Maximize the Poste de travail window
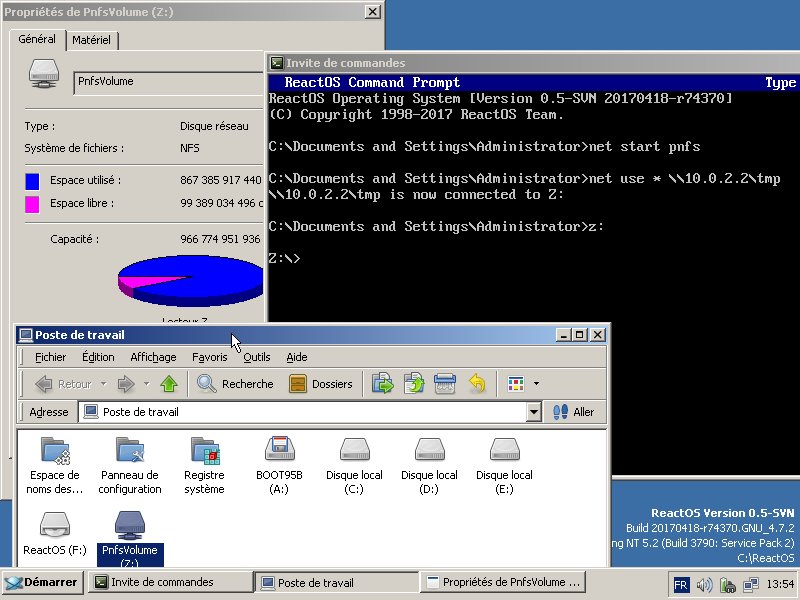Screen dimensions: 800x600 [x=579, y=335]
